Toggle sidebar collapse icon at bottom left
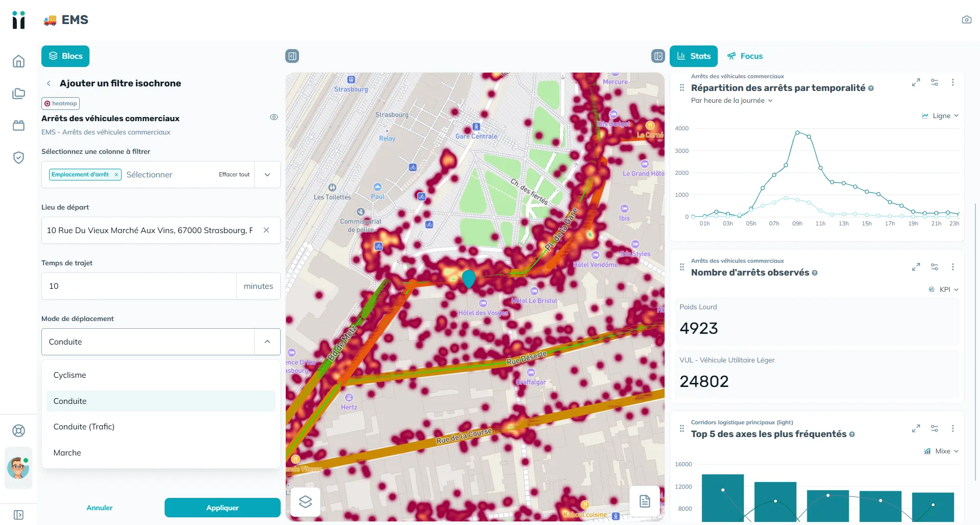Screen dimensions: 980x525 coord(18,515)
